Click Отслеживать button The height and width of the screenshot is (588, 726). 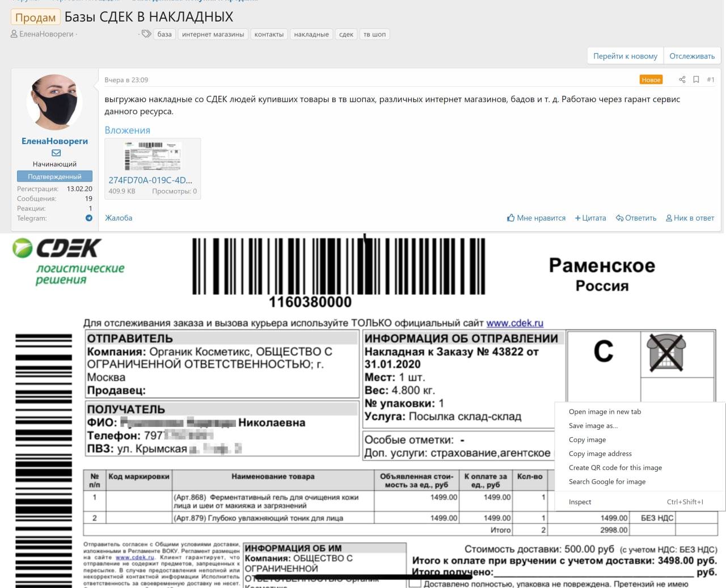pos(692,56)
